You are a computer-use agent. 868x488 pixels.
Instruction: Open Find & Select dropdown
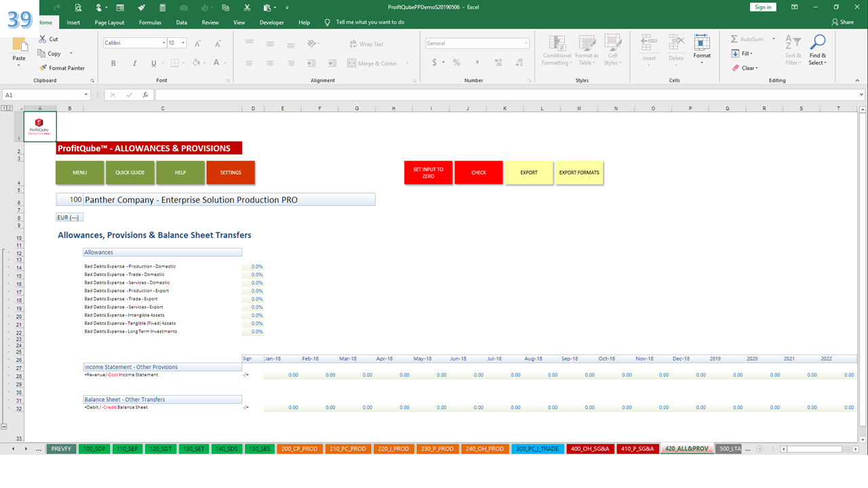[x=818, y=50]
